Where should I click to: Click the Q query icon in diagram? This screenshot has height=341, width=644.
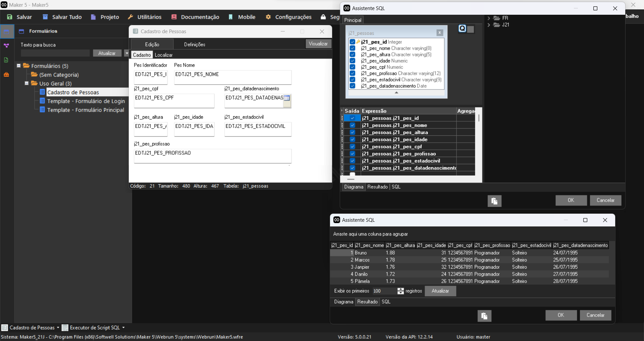click(463, 29)
